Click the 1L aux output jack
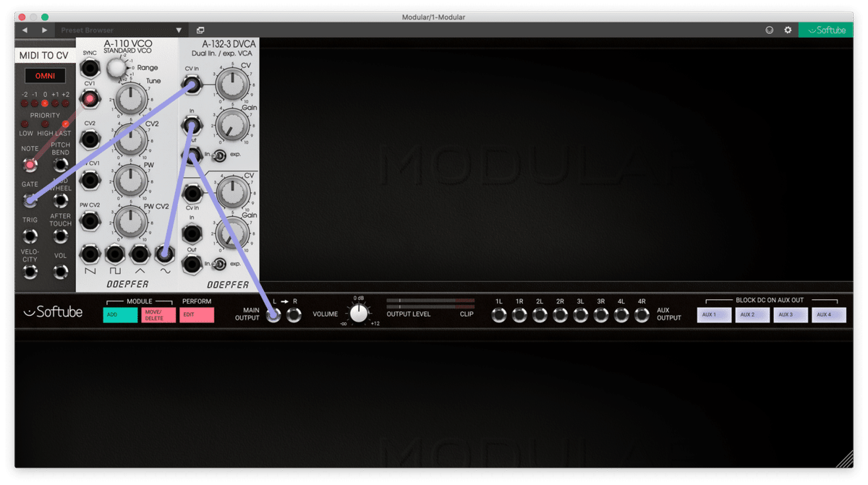Screen dimensions: 868x485 coord(499,315)
